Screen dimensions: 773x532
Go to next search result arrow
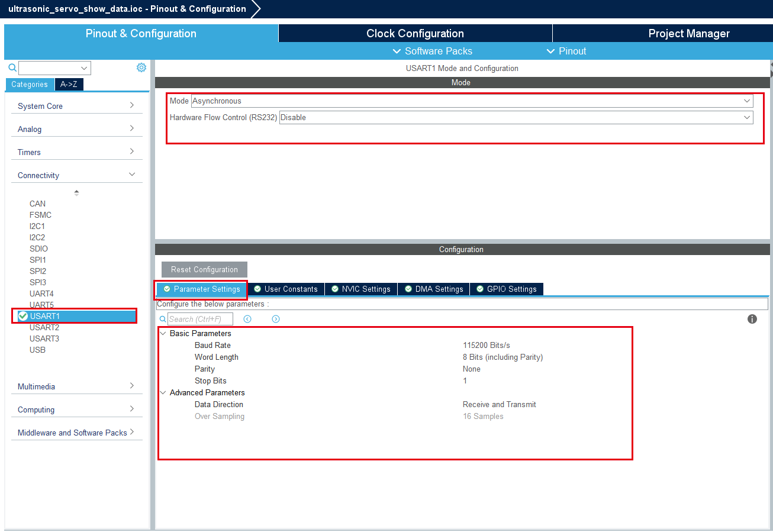(x=276, y=319)
